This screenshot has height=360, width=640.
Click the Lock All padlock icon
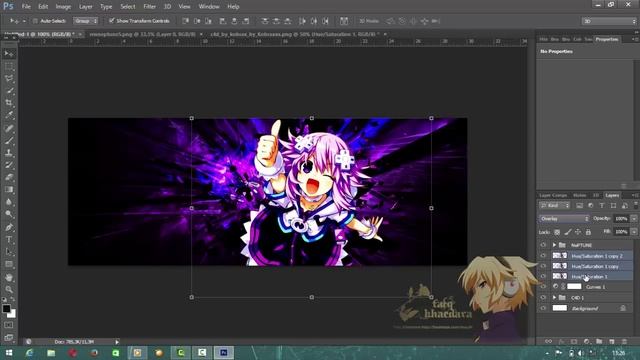[x=588, y=232]
